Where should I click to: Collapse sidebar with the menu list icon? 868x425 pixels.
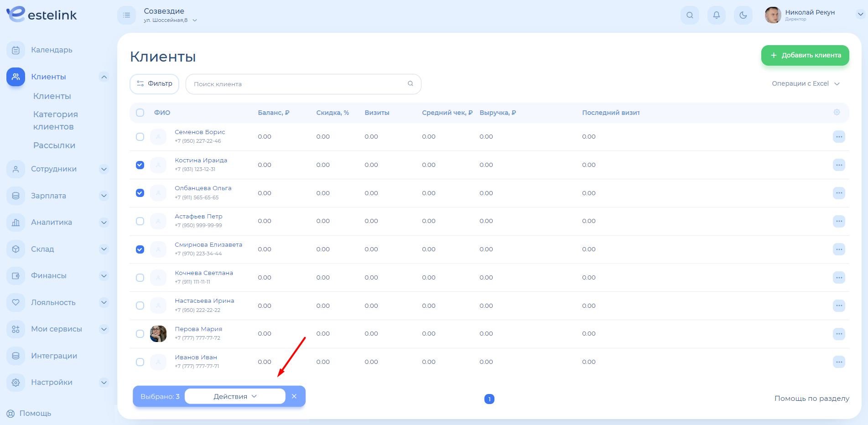pos(126,15)
